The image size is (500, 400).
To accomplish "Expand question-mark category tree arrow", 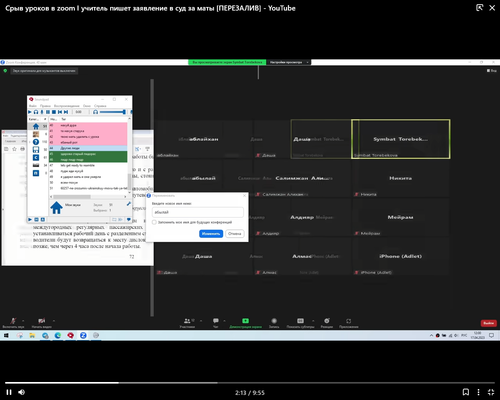I will click(x=30, y=142).
